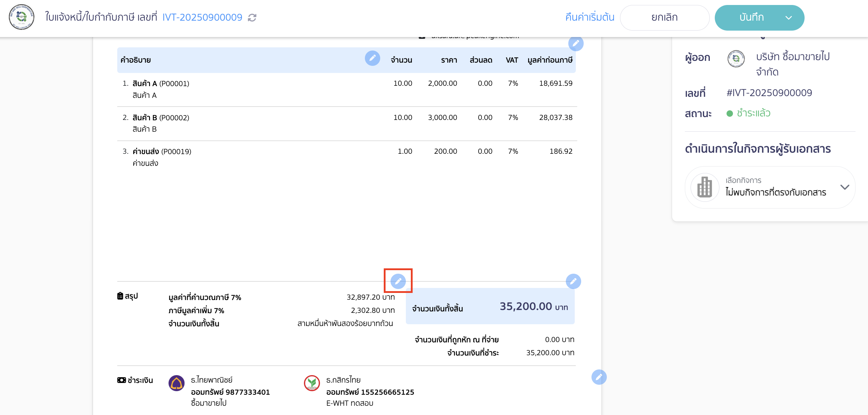Open dropdown arrow on บันทึก button
868x415 pixels.
pyautogui.click(x=789, y=17)
